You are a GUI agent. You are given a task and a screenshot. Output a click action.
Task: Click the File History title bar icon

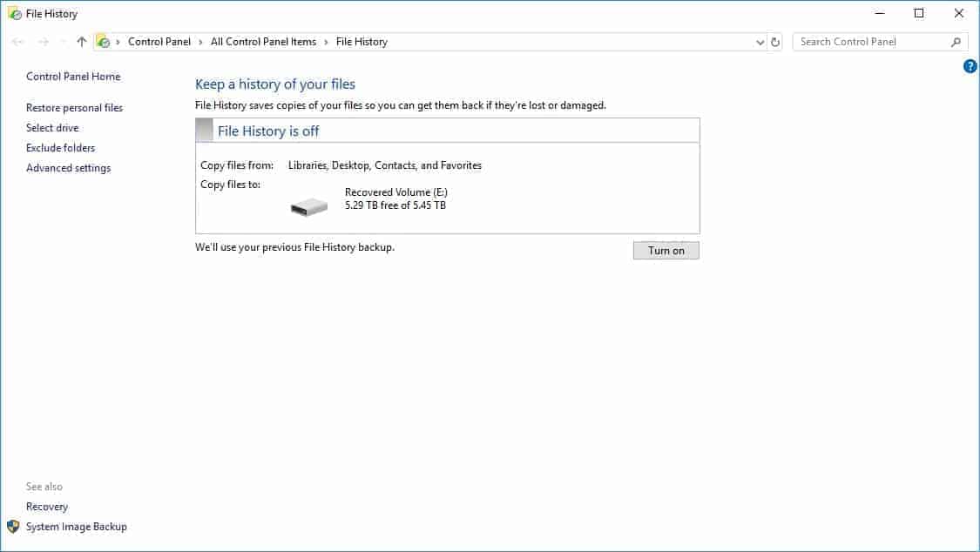click(x=15, y=13)
